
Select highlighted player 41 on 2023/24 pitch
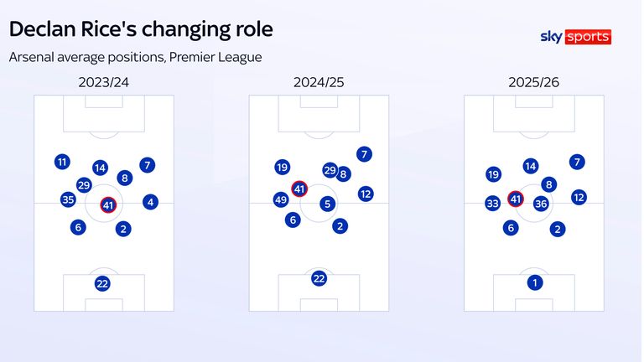(x=108, y=204)
